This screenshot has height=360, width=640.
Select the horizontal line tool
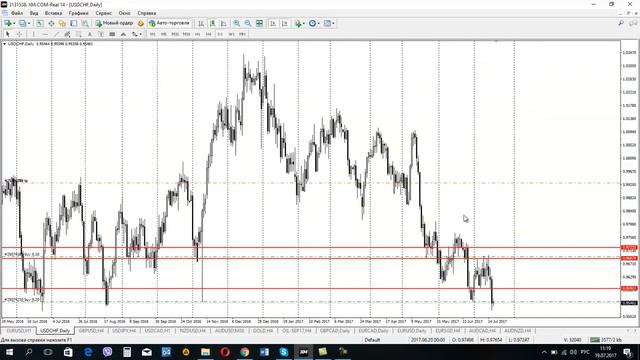tap(45, 34)
